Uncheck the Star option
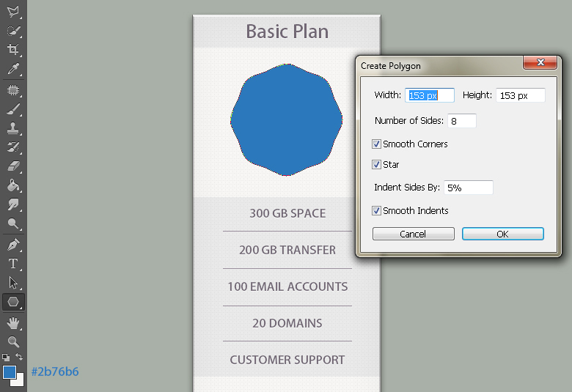This screenshot has height=392, width=572. (377, 165)
